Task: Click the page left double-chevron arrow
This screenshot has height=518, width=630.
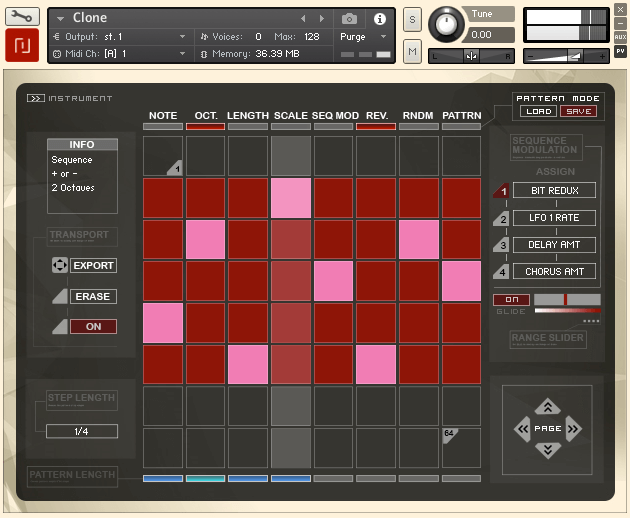Action: click(x=521, y=429)
